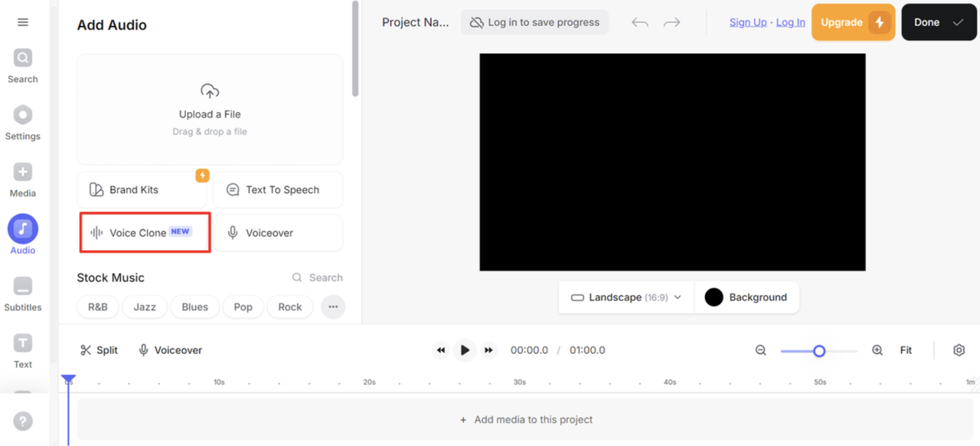980x446 pixels.
Task: Select the Jazz genre chip
Action: pos(145,307)
